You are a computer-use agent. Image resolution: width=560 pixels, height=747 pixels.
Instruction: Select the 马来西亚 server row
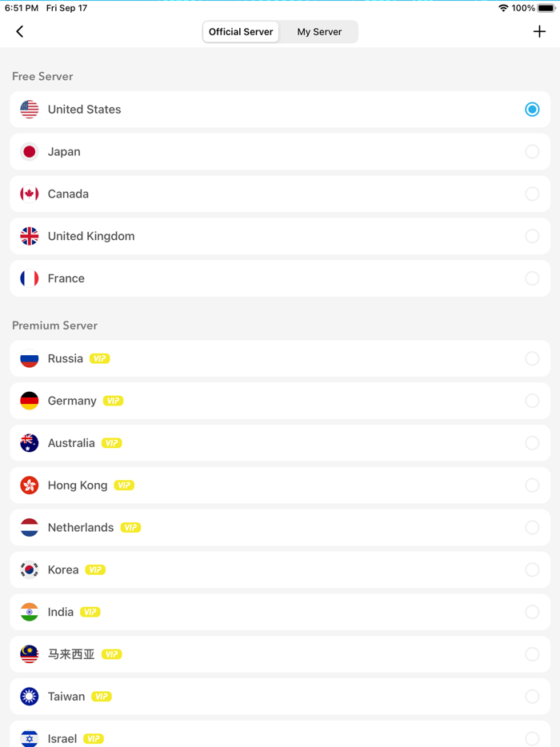(280, 653)
